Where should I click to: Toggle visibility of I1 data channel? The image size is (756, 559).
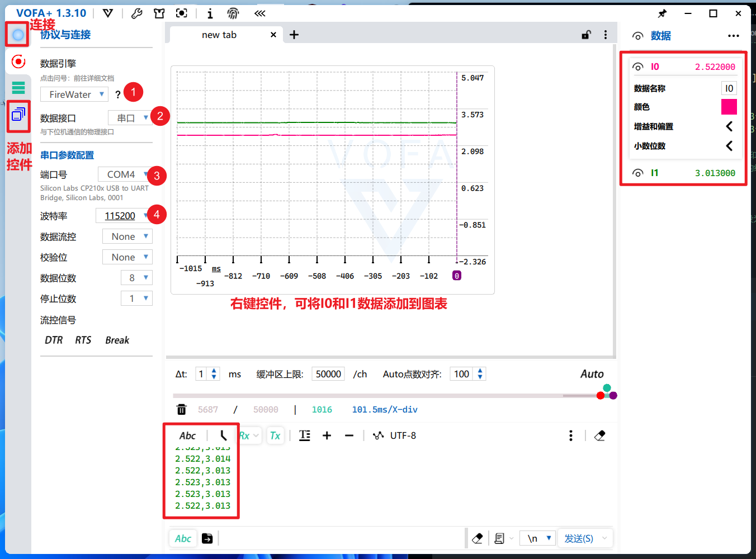(x=638, y=173)
